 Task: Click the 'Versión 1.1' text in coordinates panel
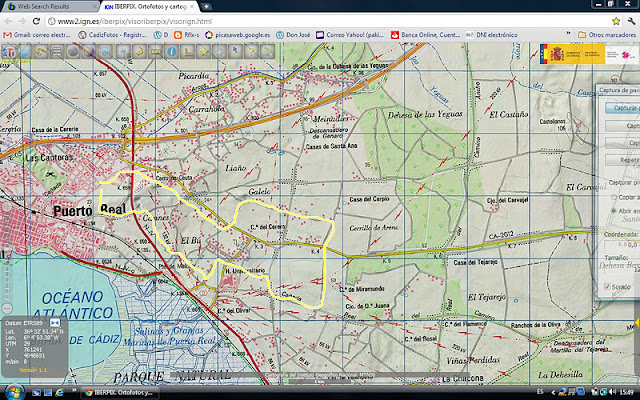tap(33, 370)
